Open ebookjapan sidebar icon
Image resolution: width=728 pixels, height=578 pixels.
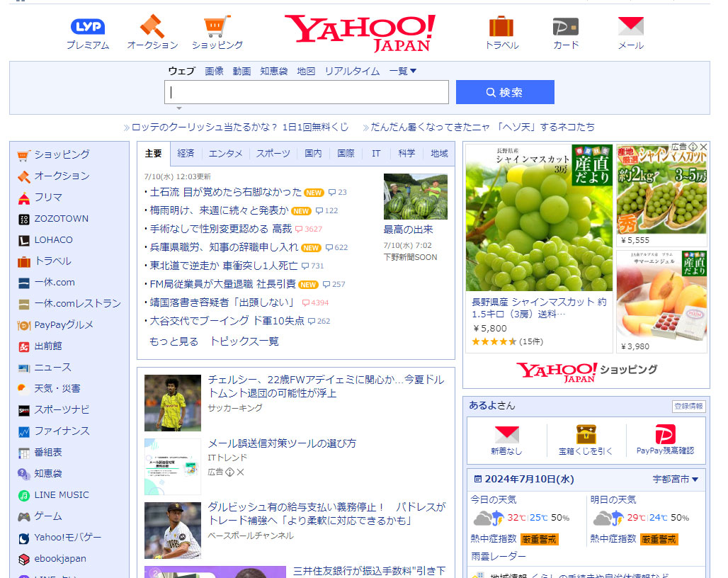[23, 560]
